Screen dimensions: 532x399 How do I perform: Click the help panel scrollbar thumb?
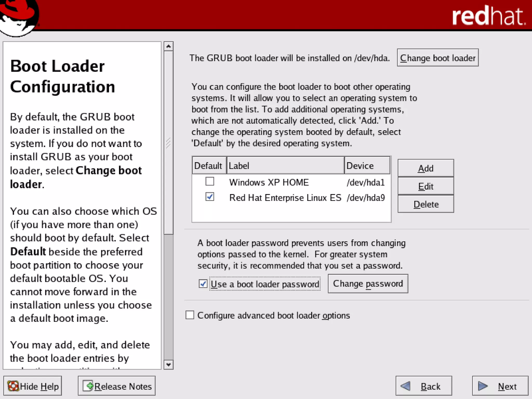(168, 143)
